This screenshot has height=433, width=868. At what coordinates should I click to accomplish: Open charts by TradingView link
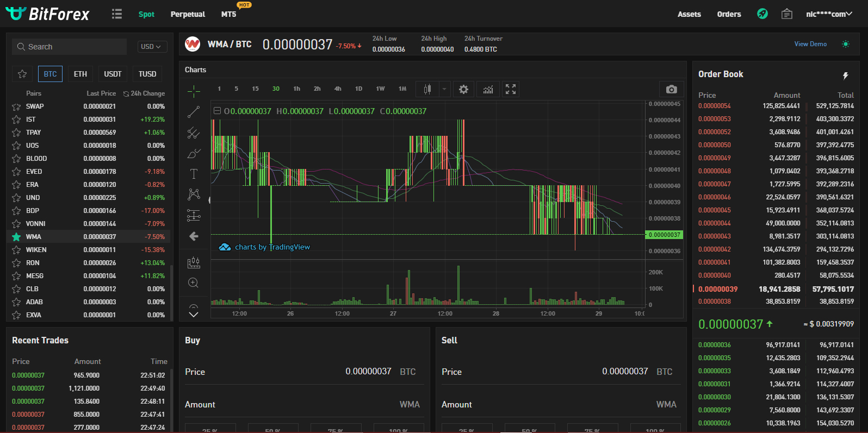265,247
